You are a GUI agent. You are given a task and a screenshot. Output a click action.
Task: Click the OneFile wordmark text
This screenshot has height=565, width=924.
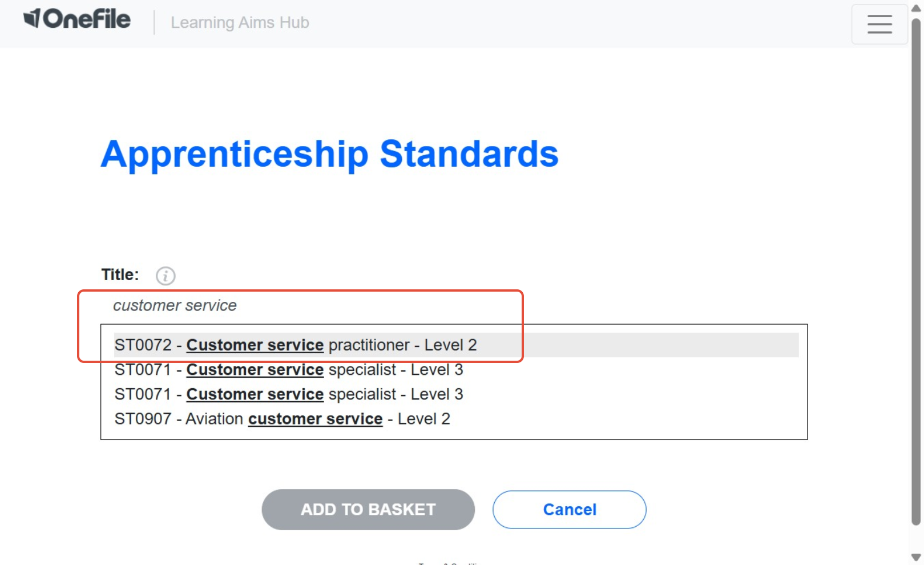pyautogui.click(x=87, y=19)
